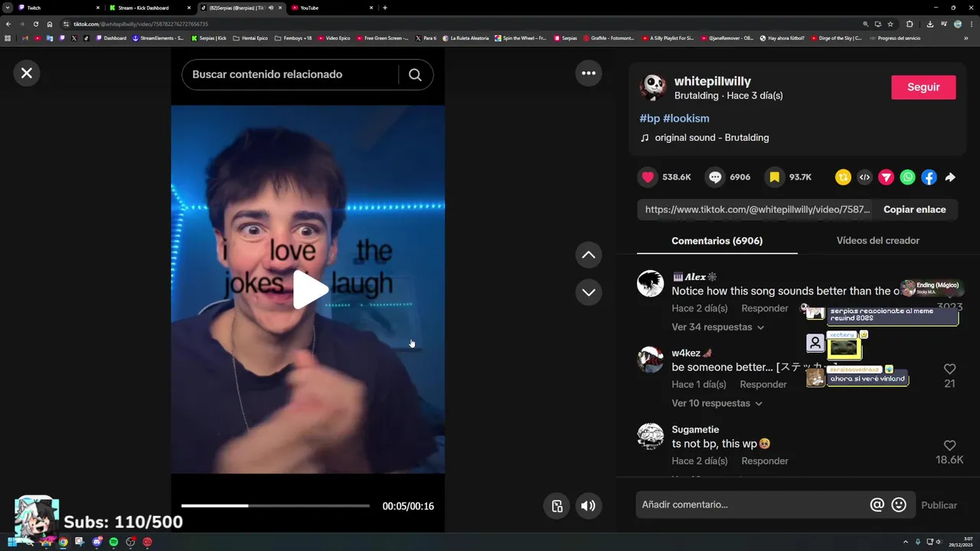Screen dimensions: 980x551
Task: Reload the page
Action: 35,24
